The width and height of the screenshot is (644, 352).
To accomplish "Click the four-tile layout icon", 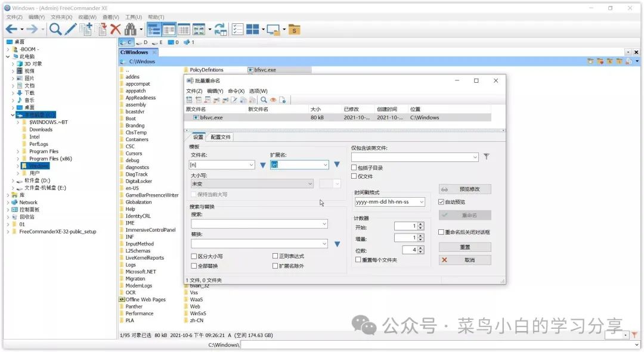I will pyautogui.click(x=253, y=29).
